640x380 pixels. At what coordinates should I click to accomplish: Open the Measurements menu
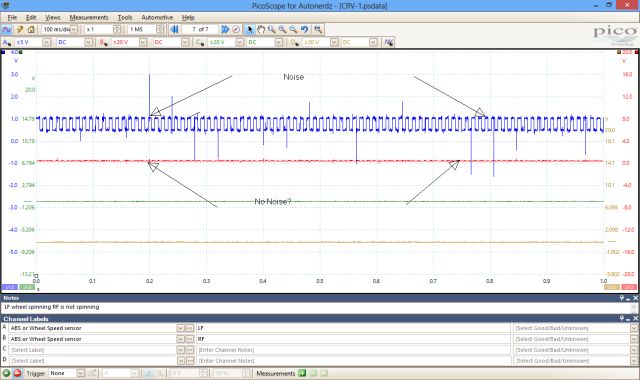click(x=89, y=18)
